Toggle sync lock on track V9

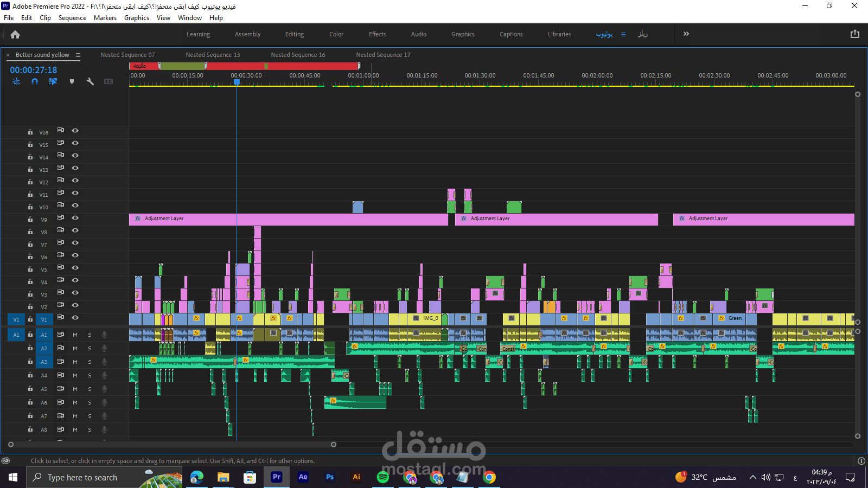pyautogui.click(x=61, y=218)
